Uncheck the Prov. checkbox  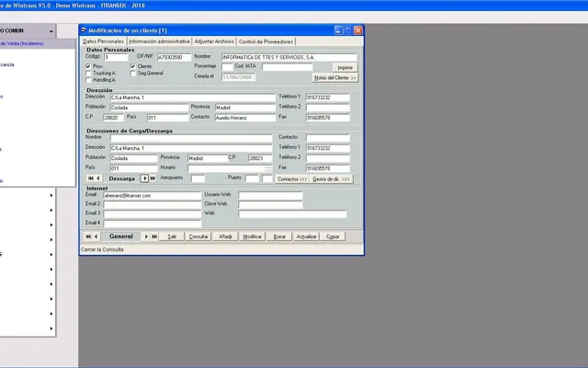(88, 66)
